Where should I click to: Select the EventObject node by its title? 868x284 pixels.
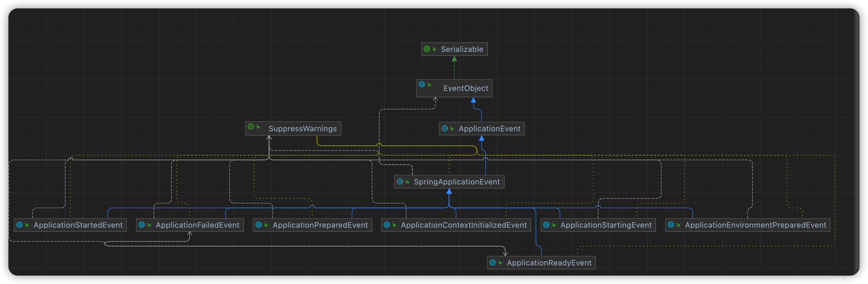point(466,88)
